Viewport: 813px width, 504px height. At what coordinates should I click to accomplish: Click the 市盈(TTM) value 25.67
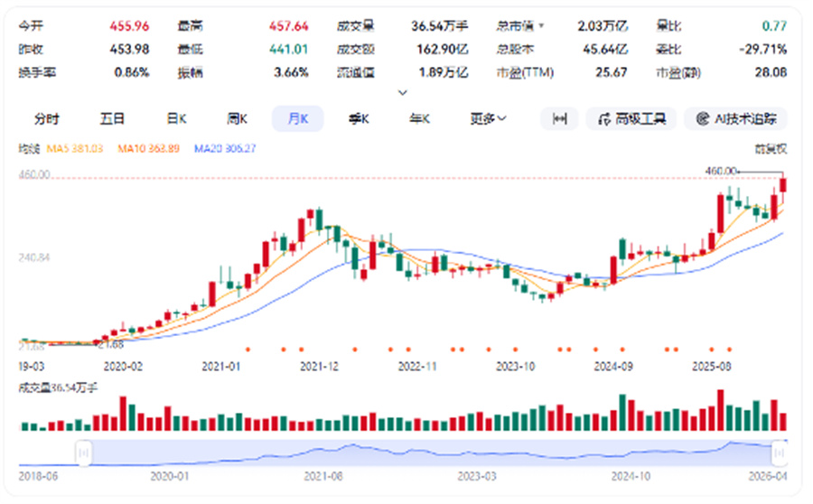(x=612, y=72)
